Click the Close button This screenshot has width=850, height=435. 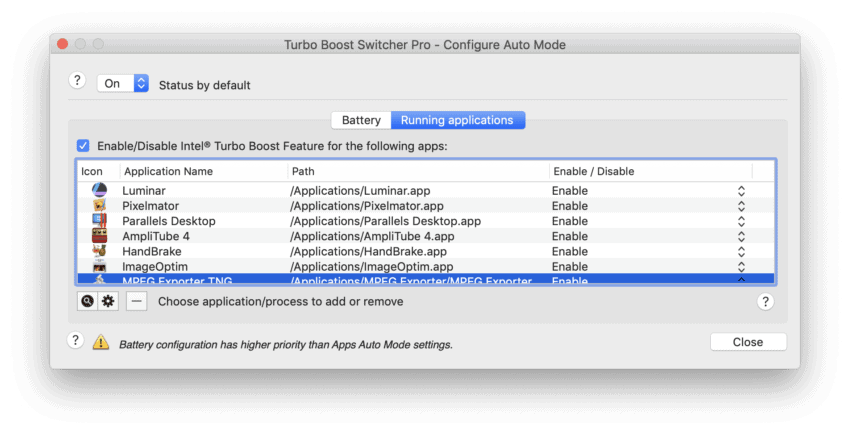[x=748, y=342]
